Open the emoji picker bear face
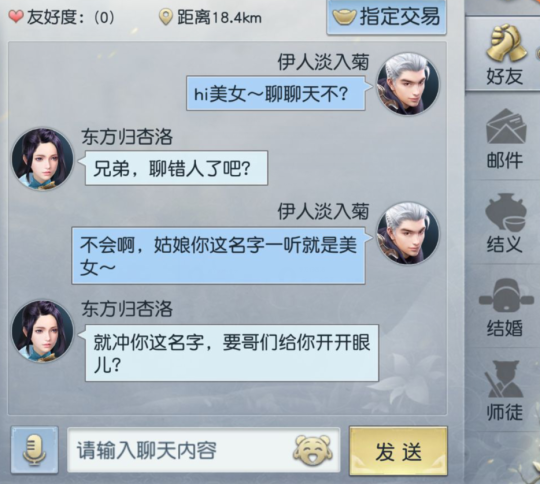 [312, 450]
